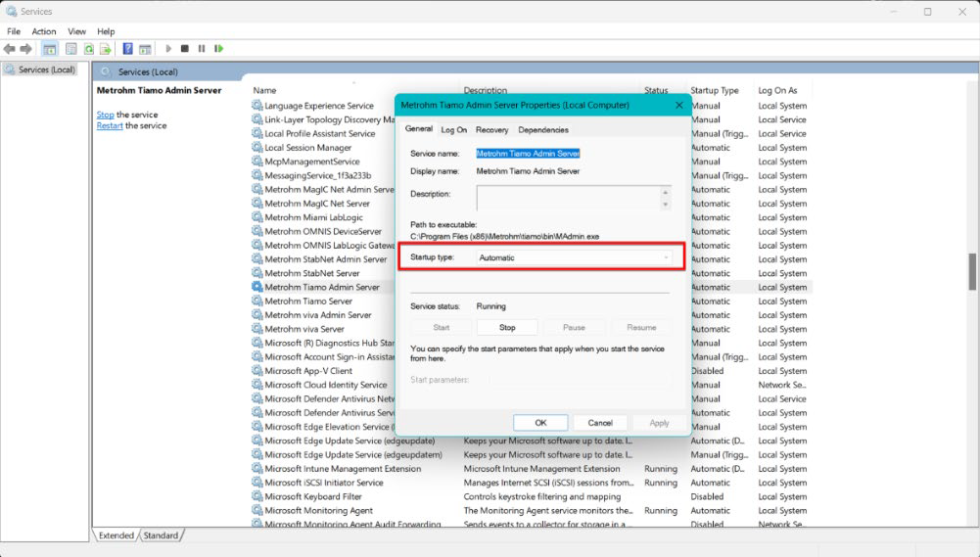Click the Export List toolbar icon

106,49
